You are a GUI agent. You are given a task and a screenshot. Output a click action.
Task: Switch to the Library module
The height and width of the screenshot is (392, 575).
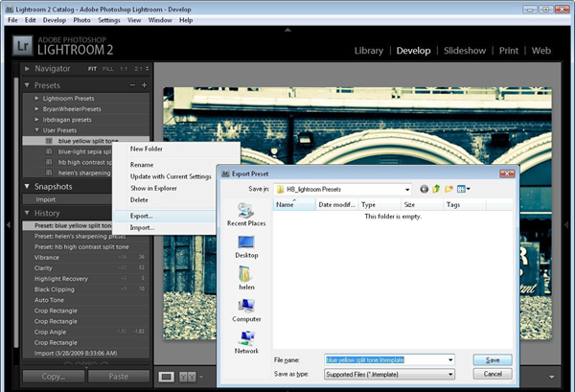[x=369, y=51]
